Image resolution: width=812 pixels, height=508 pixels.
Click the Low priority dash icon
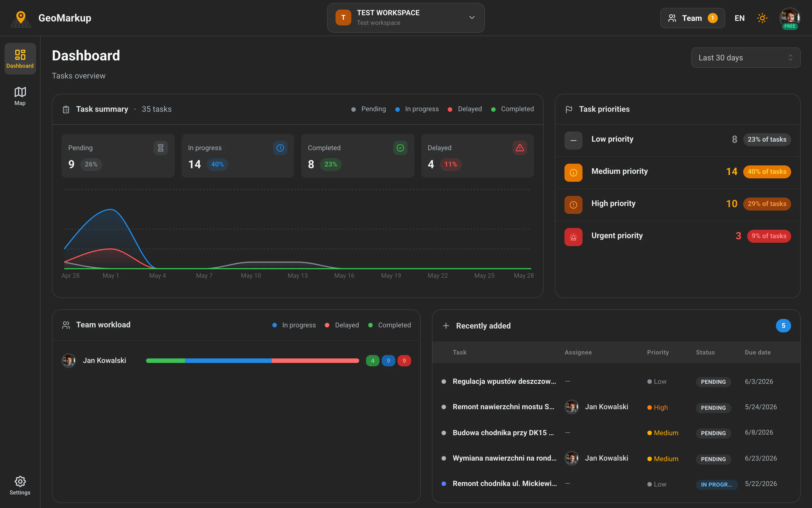click(x=573, y=141)
